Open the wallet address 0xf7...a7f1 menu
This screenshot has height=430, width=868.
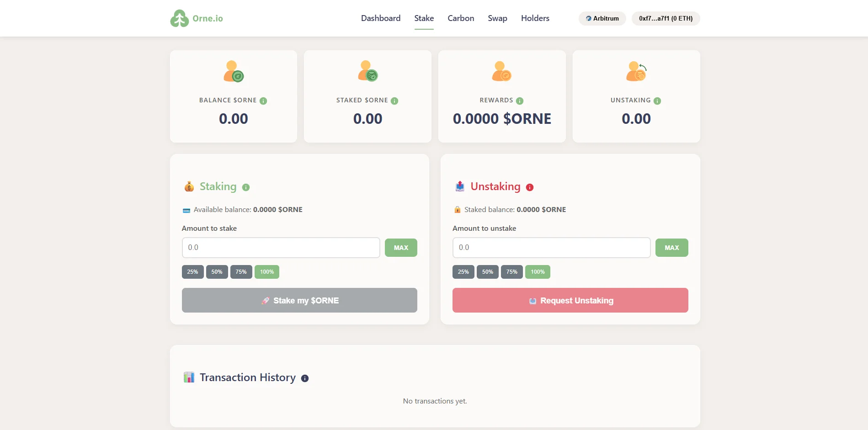(666, 18)
